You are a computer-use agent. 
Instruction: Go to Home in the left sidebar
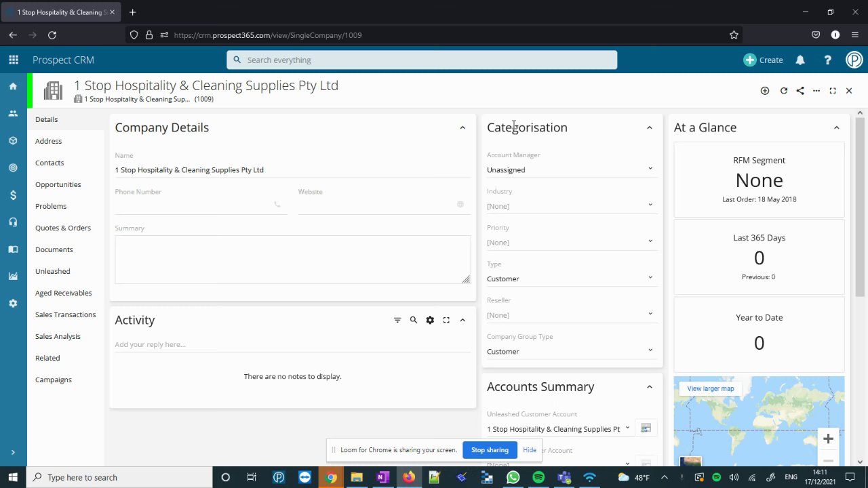[13, 87]
